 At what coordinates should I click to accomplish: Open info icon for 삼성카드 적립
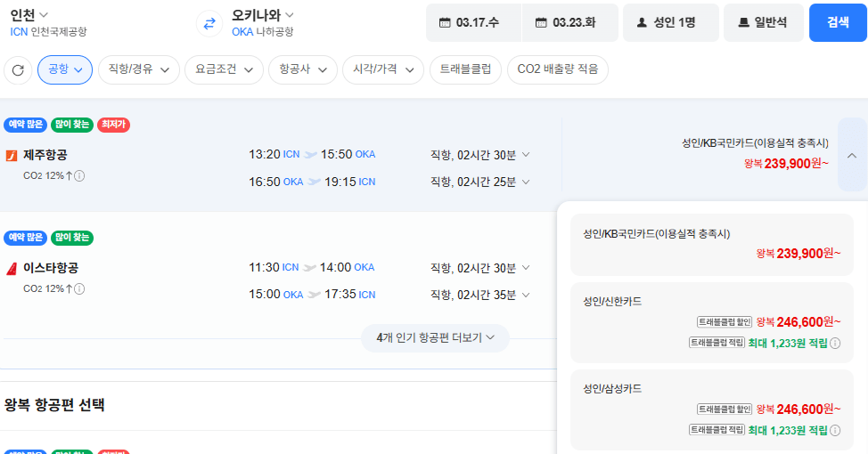click(835, 430)
